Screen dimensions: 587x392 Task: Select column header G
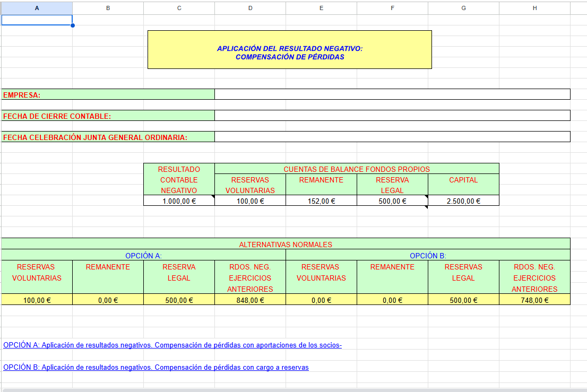click(463, 8)
